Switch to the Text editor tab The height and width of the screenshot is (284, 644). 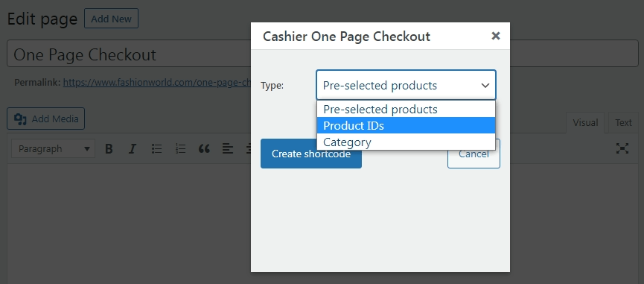click(623, 122)
